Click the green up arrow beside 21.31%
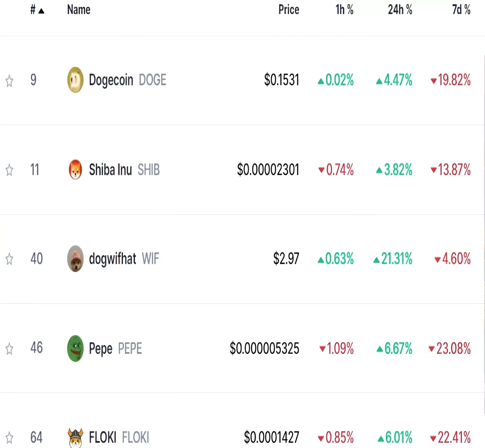 [375, 259]
